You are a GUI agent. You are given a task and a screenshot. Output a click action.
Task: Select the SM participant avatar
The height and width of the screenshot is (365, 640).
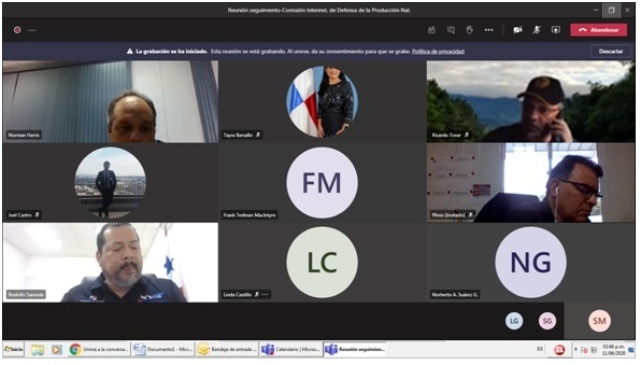click(x=599, y=321)
